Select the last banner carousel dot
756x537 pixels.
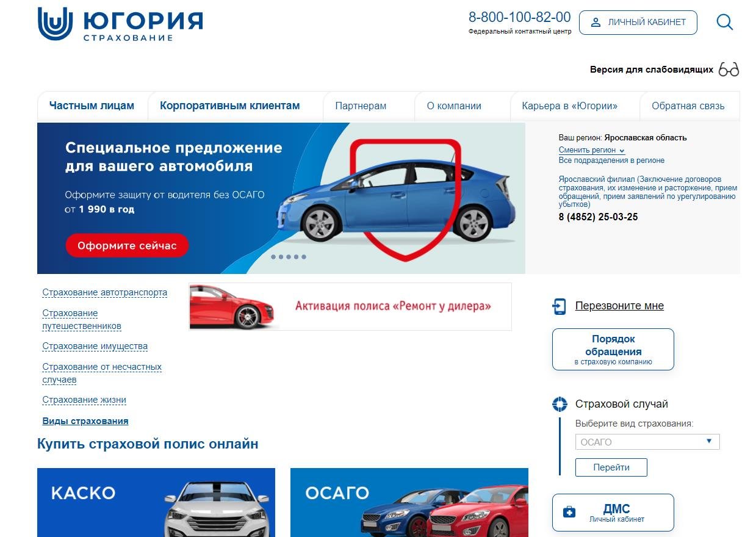(304, 257)
